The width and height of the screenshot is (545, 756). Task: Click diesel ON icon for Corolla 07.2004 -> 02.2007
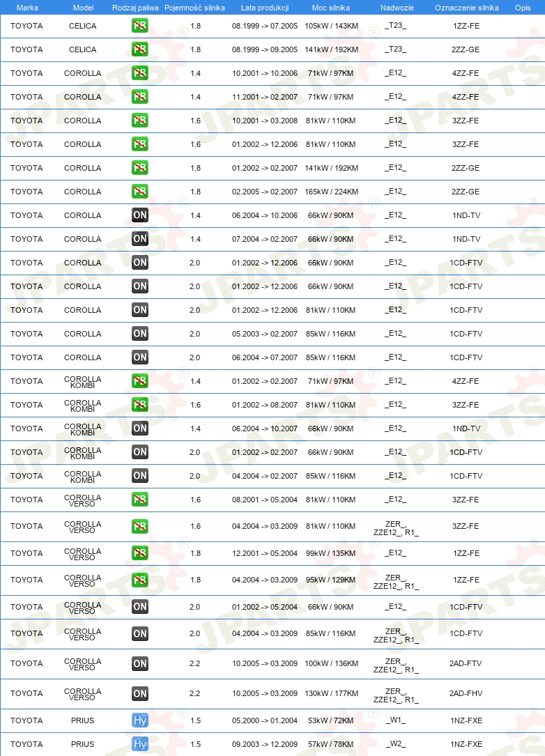[x=140, y=239]
